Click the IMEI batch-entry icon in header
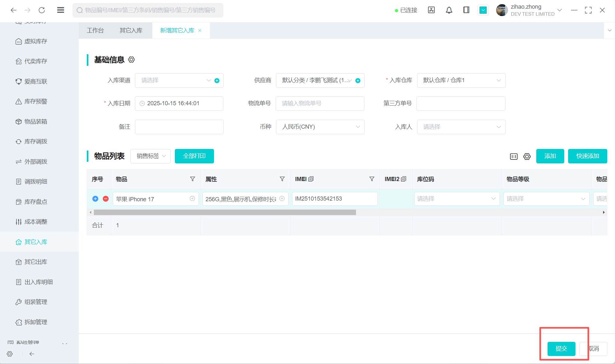 point(311,179)
